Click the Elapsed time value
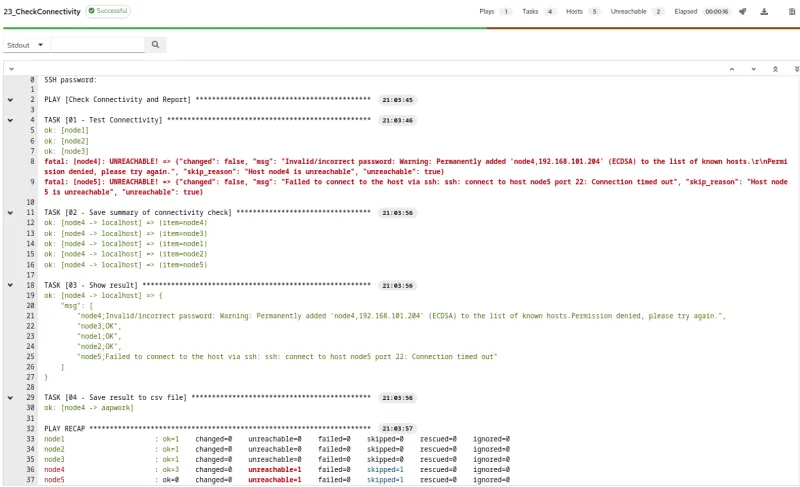Image resolution: width=800 pixels, height=487 pixels. 716,11
